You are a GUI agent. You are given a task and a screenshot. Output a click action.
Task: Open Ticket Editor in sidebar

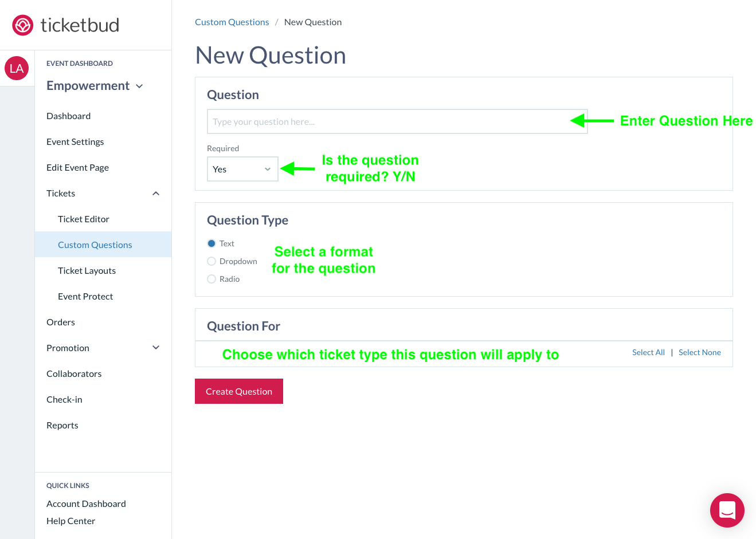tap(84, 219)
